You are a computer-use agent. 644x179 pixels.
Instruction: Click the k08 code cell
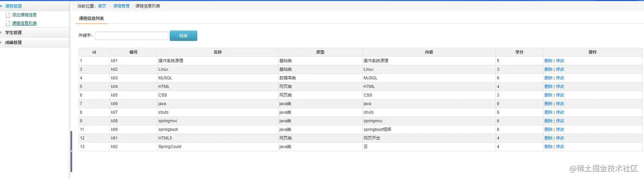tap(133, 121)
